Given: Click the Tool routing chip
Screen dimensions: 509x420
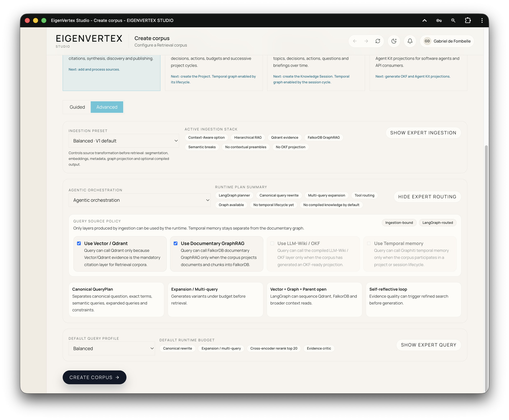Looking at the screenshot, I should pos(364,195).
